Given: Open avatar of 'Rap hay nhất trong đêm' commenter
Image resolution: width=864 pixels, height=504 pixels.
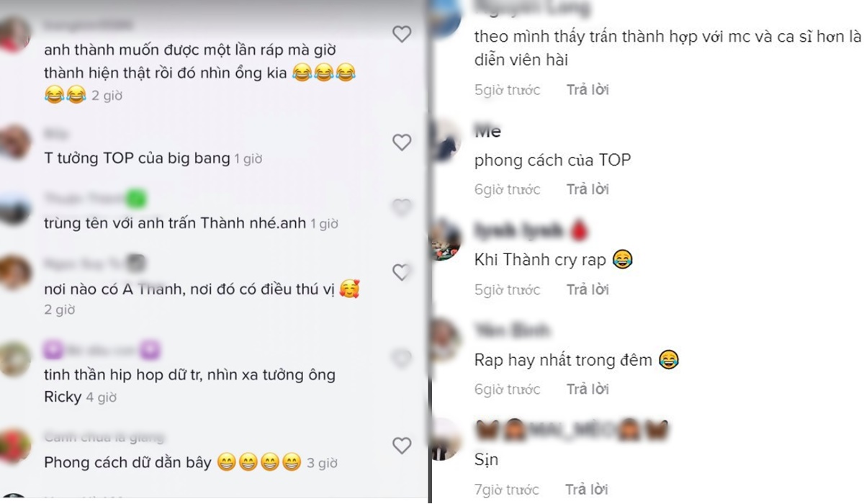Looking at the screenshot, I should tap(446, 340).
